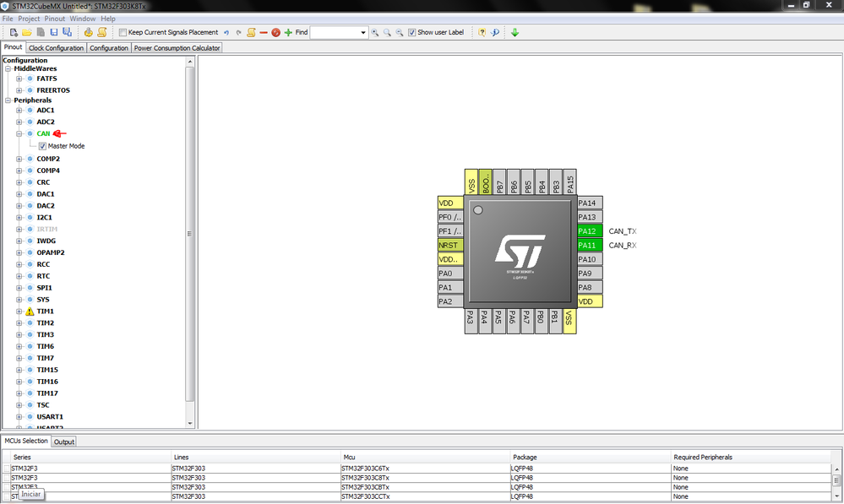This screenshot has width=844, height=504.
Task: Click the warning icon beside TIM1
Action: [30, 312]
